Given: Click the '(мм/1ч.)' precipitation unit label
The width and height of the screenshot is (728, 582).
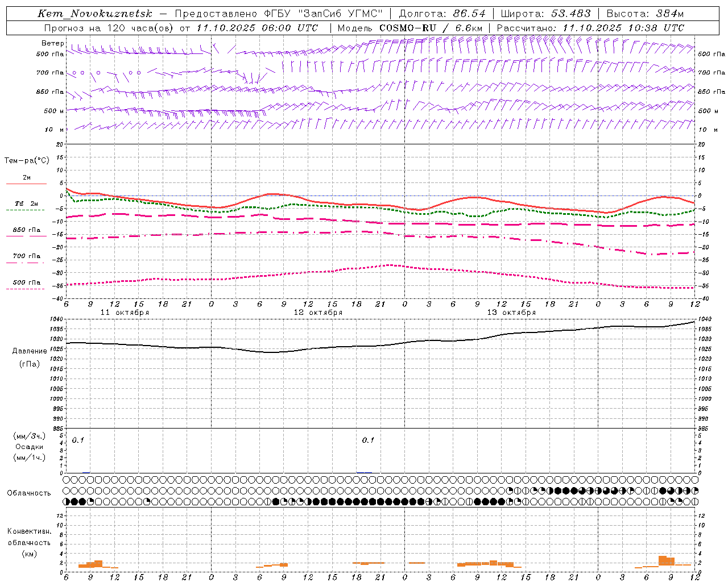Looking at the screenshot, I should (x=30, y=458).
